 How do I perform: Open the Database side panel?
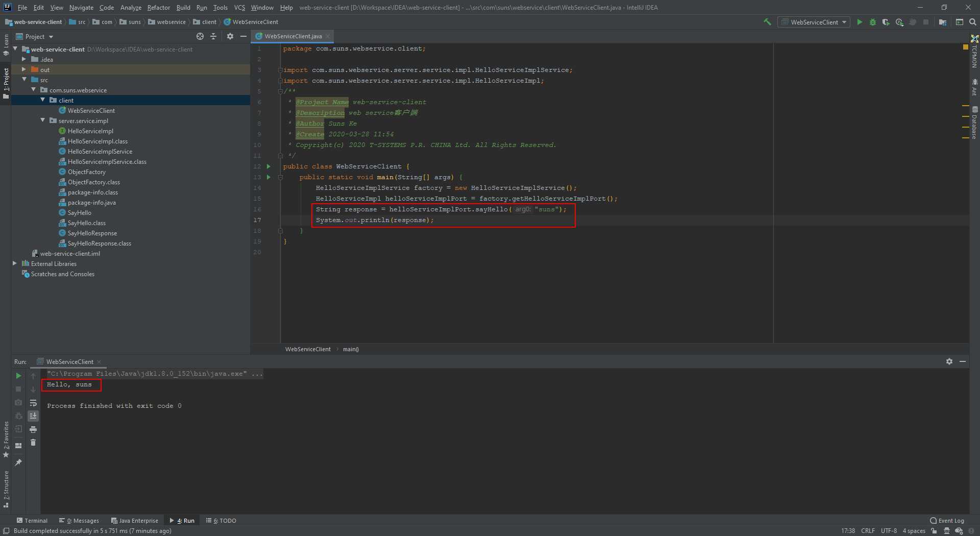pos(974,123)
